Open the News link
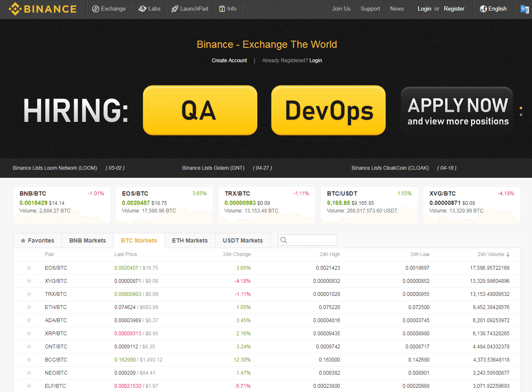532x392 pixels. point(397,9)
